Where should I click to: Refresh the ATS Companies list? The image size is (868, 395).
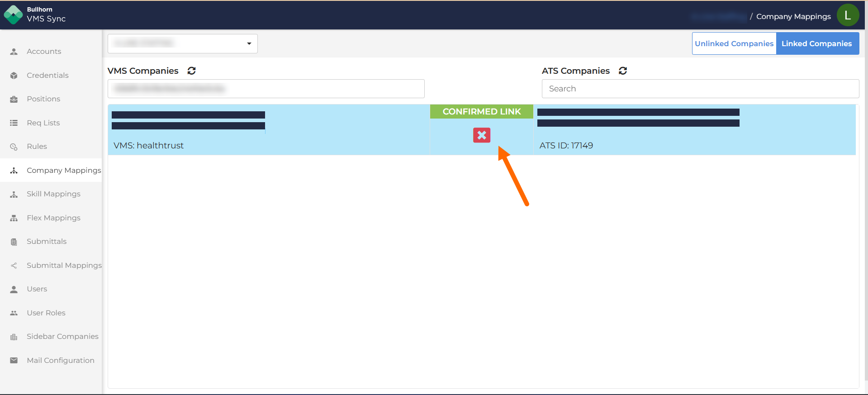coord(622,71)
